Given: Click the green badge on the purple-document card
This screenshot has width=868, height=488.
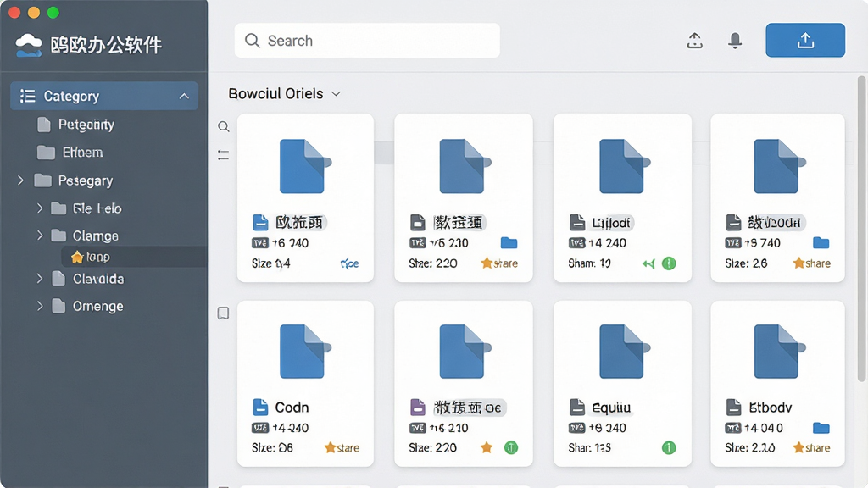Looking at the screenshot, I should coord(511,447).
